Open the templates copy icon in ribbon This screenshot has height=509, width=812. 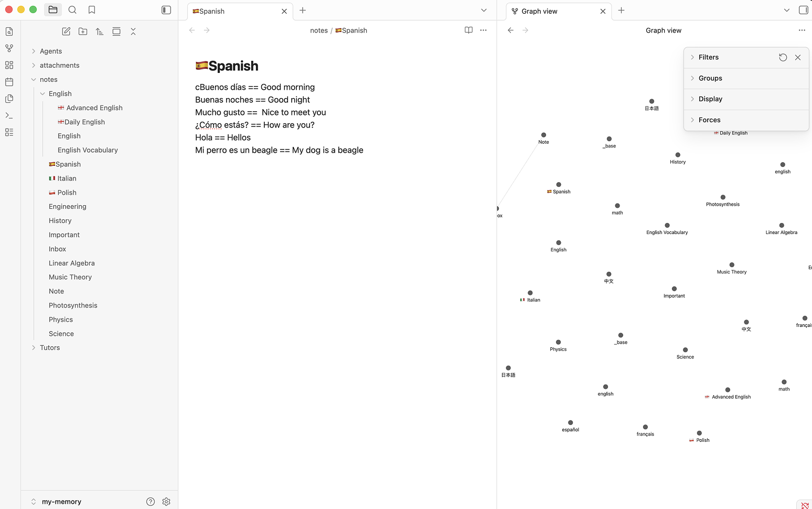[9, 99]
